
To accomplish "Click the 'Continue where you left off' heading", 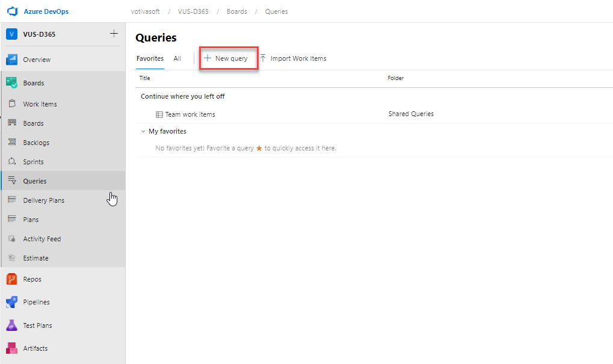I will [182, 96].
